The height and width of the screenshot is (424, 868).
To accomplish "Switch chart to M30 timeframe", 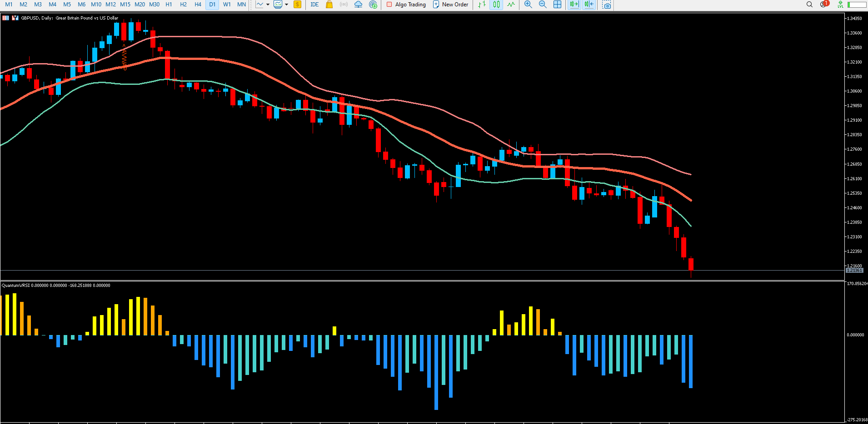I will 154,5.
